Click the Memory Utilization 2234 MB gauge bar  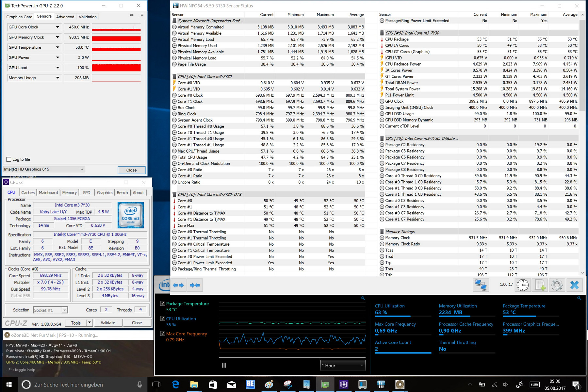[x=467, y=316]
